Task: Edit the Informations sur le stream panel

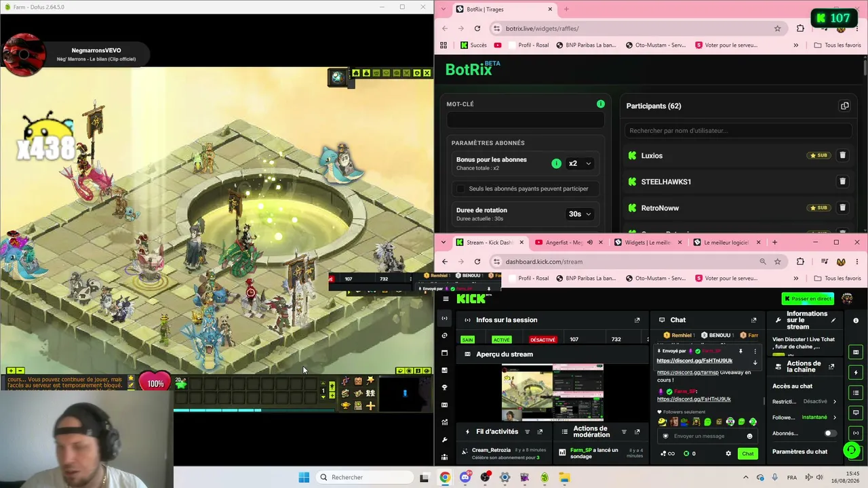Action: point(833,320)
